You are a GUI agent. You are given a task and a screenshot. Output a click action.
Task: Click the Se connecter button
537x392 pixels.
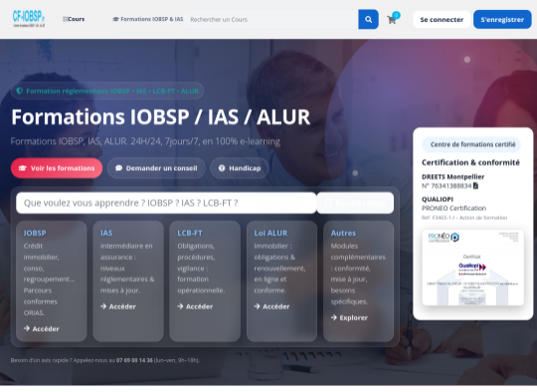click(x=442, y=20)
